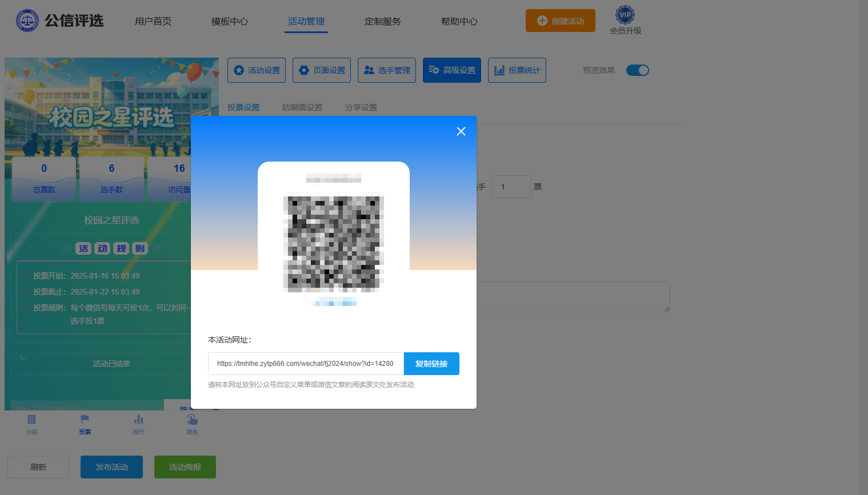This screenshot has width=868, height=495.
Task: Open 帮助中心 in top navigation
Action: point(459,21)
